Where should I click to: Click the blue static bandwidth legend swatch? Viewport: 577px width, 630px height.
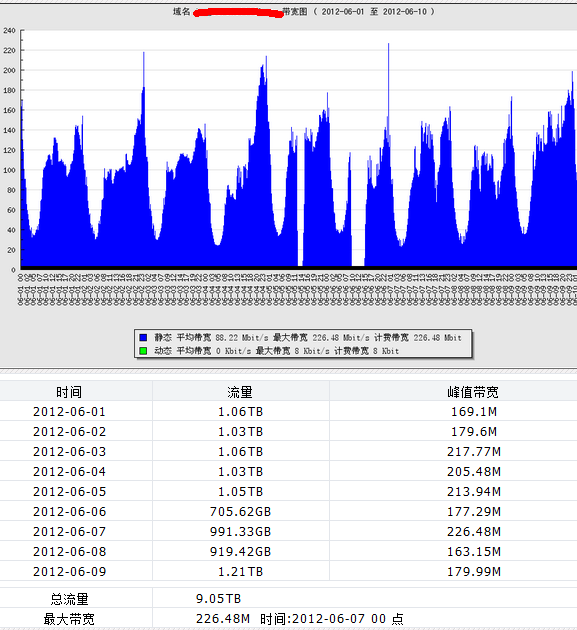(x=143, y=337)
